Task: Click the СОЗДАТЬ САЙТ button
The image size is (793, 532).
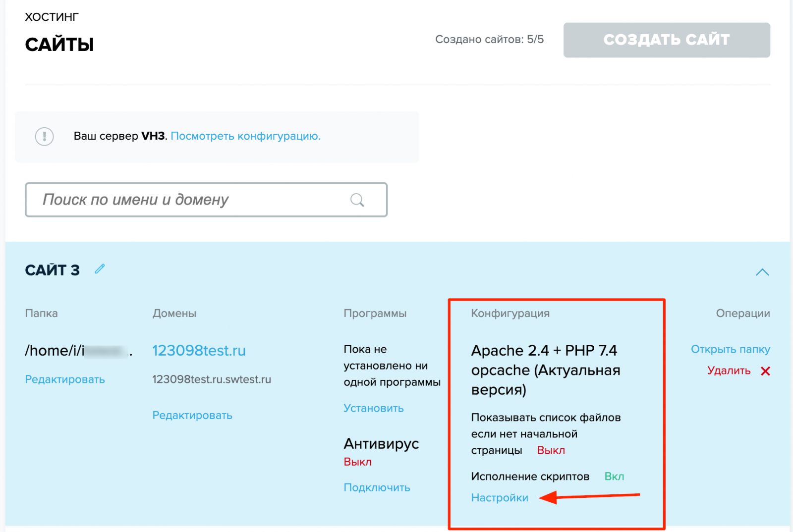Action: point(667,40)
